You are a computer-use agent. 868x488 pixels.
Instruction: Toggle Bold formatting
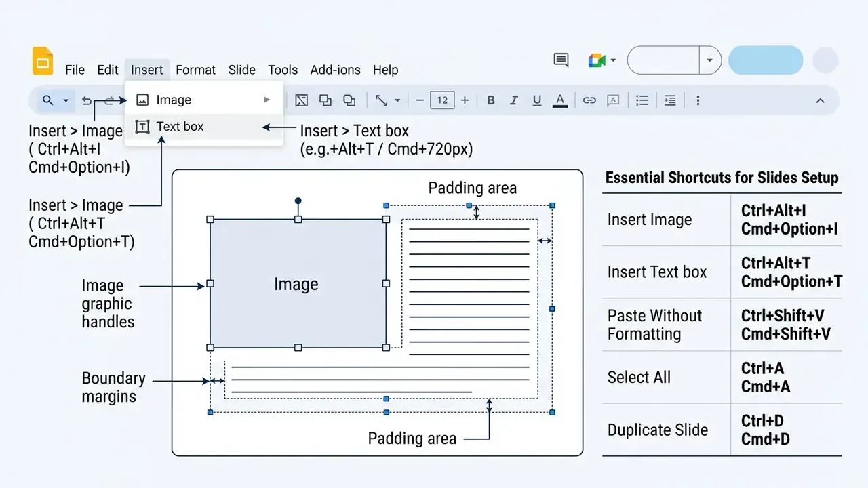(x=491, y=100)
